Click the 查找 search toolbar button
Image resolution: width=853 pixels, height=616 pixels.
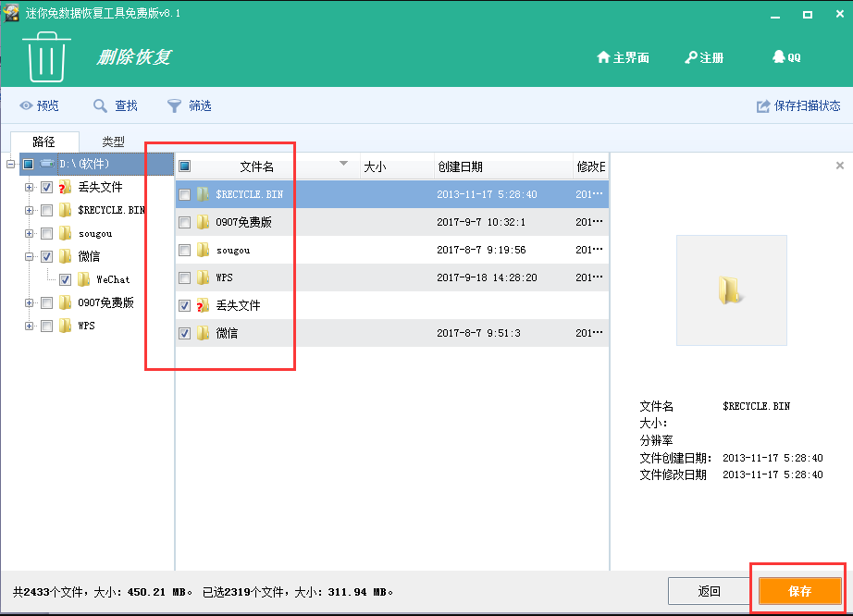click(116, 105)
